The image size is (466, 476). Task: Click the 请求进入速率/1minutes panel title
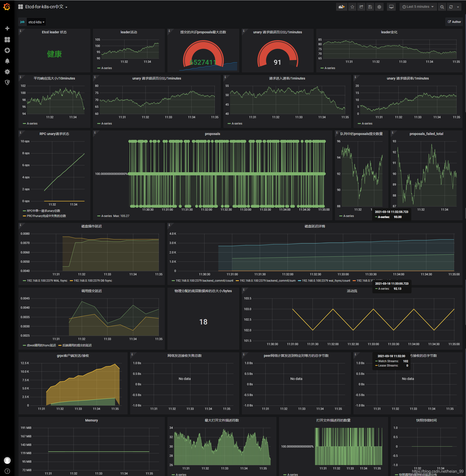pos(287,78)
